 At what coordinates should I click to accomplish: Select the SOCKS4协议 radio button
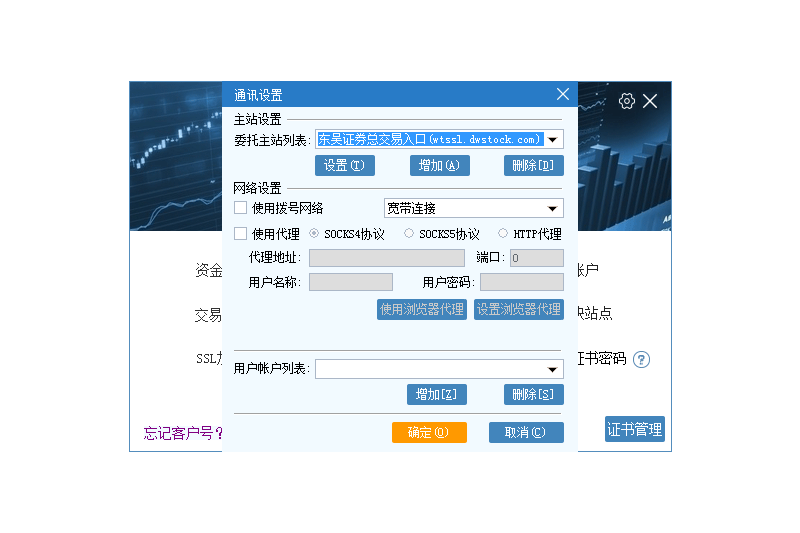click(315, 234)
